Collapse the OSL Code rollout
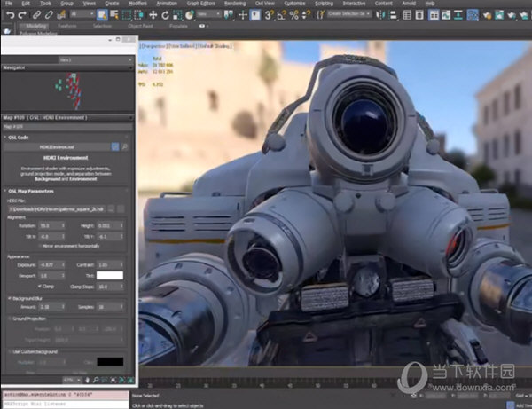This screenshot has width=532, height=409. coord(5,138)
